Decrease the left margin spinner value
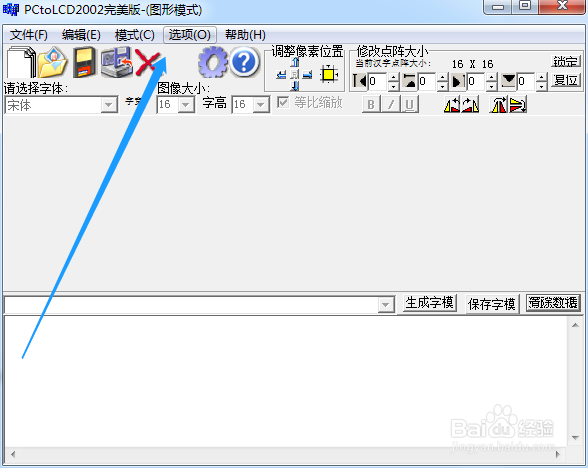Screen dimensions: 588x468 coord(393,86)
